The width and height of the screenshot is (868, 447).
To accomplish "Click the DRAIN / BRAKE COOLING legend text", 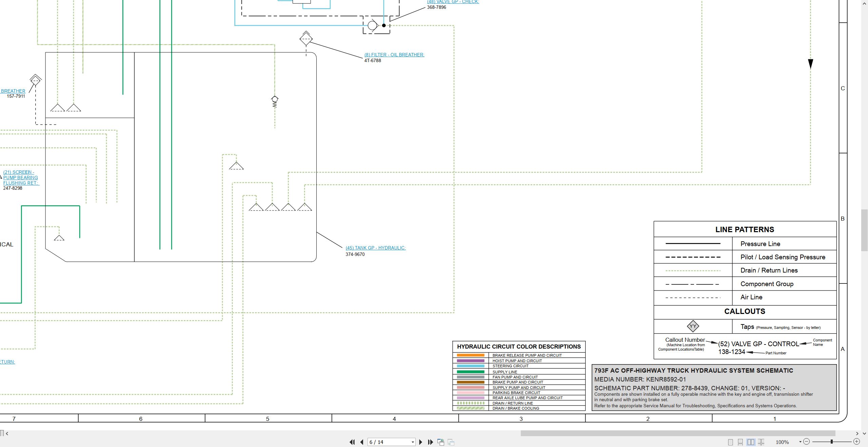I will 516,408.
